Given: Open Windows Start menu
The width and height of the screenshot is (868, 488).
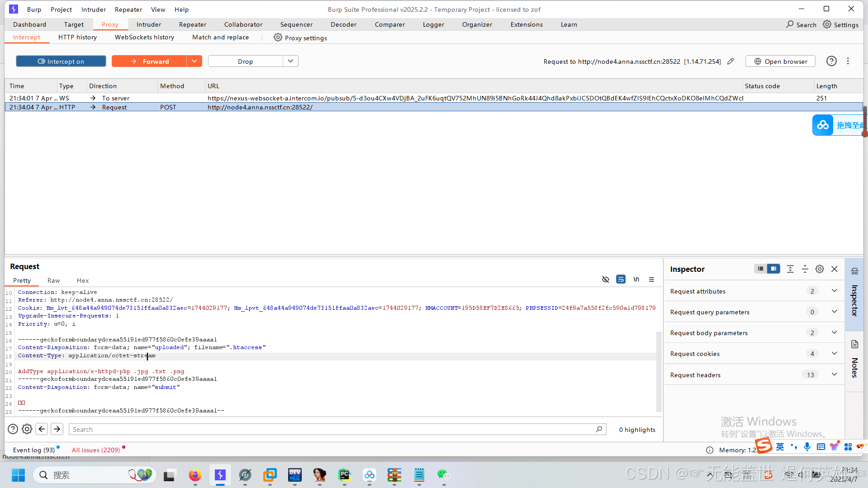Looking at the screenshot, I should click(19, 475).
